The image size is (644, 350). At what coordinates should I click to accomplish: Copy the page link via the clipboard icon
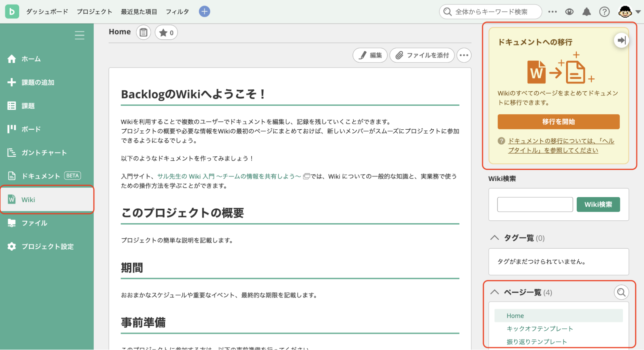pyautogui.click(x=143, y=32)
